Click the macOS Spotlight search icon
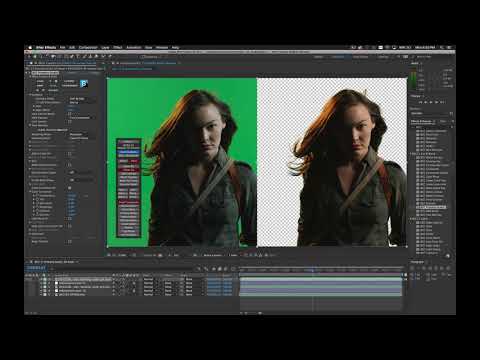Image resolution: width=480 pixels, height=360 pixels. click(x=442, y=47)
